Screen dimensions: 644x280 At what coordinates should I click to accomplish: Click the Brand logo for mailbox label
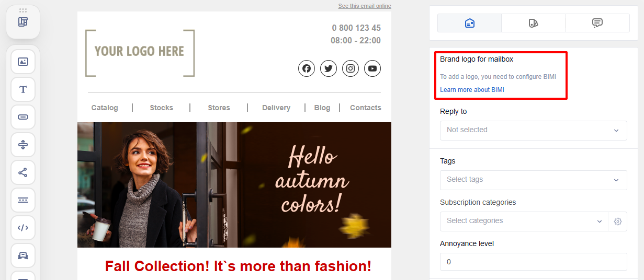(x=477, y=60)
